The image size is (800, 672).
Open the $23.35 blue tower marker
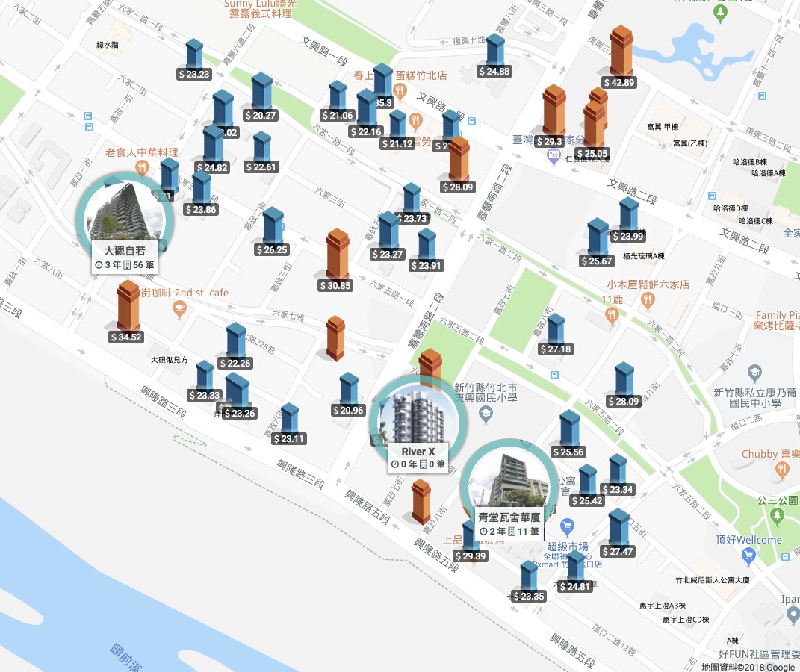point(529,582)
